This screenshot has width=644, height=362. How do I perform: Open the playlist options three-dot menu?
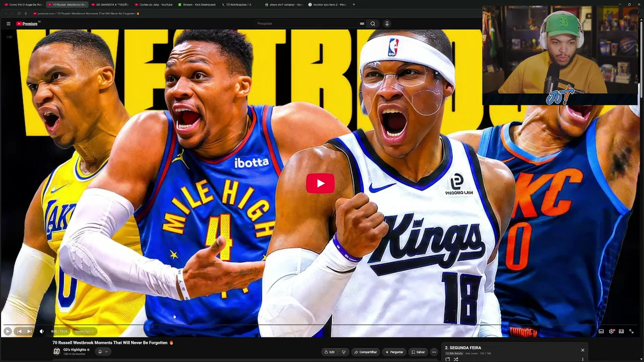pos(583,359)
